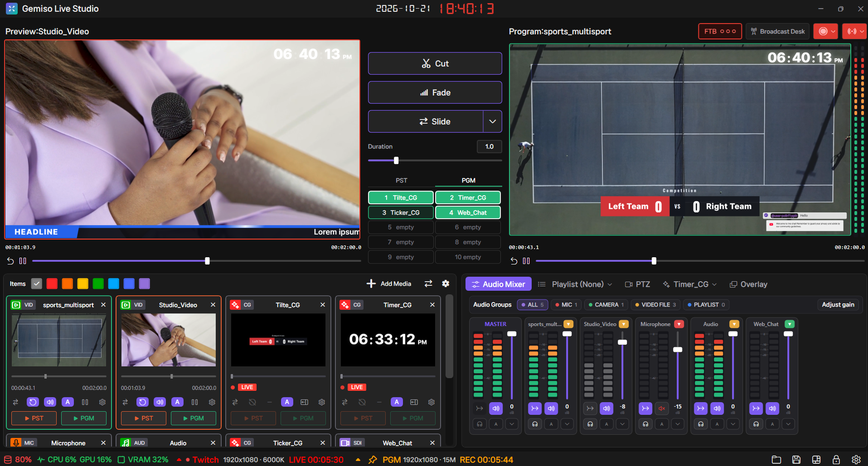868x466 pixels.
Task: Click the Adjust gain button
Action: pyautogui.click(x=838, y=305)
